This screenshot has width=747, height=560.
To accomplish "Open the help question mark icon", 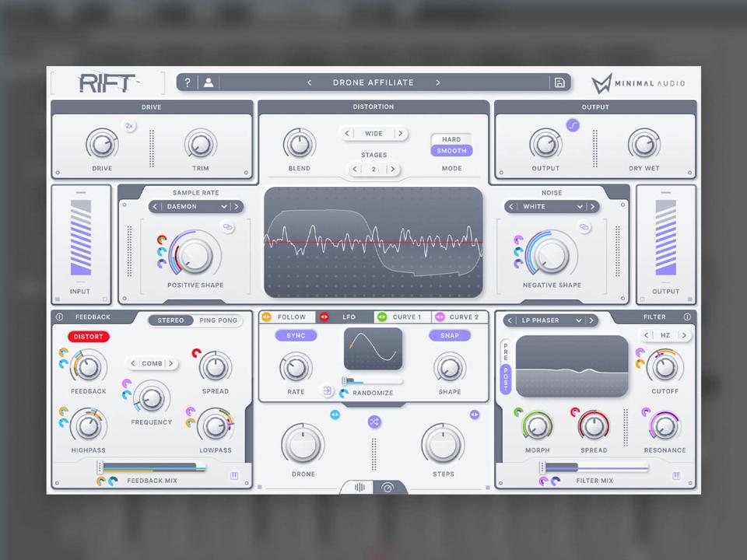I will [188, 82].
